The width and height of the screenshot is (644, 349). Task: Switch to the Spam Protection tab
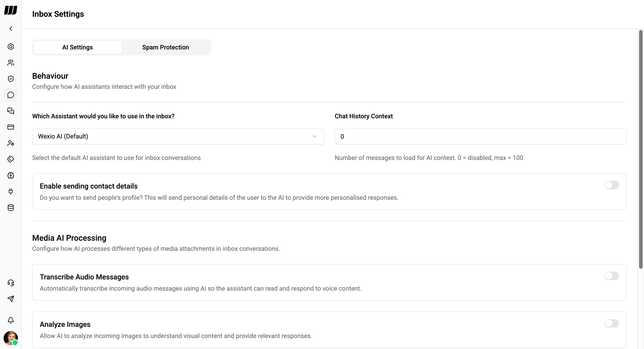click(165, 47)
